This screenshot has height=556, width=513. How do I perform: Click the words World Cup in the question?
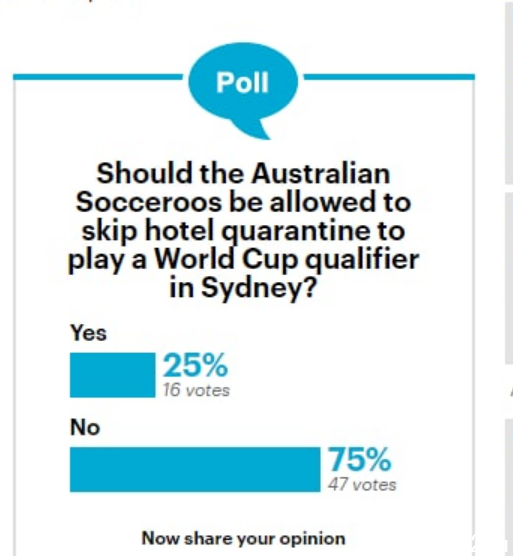[x=227, y=260]
